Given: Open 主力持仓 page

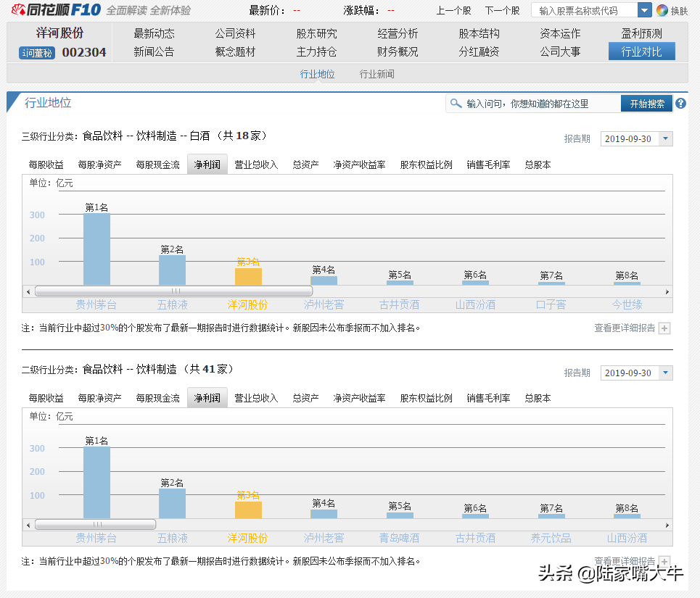Looking at the screenshot, I should click(316, 51).
